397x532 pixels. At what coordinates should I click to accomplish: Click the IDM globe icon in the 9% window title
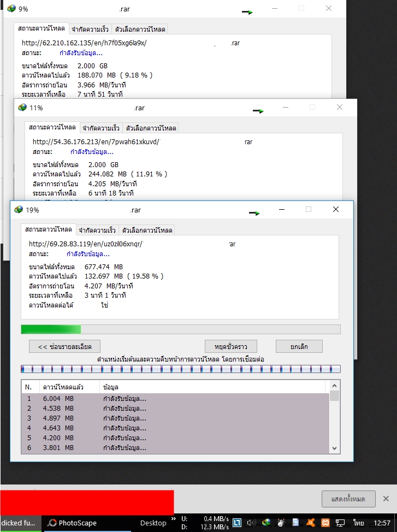coord(11,9)
